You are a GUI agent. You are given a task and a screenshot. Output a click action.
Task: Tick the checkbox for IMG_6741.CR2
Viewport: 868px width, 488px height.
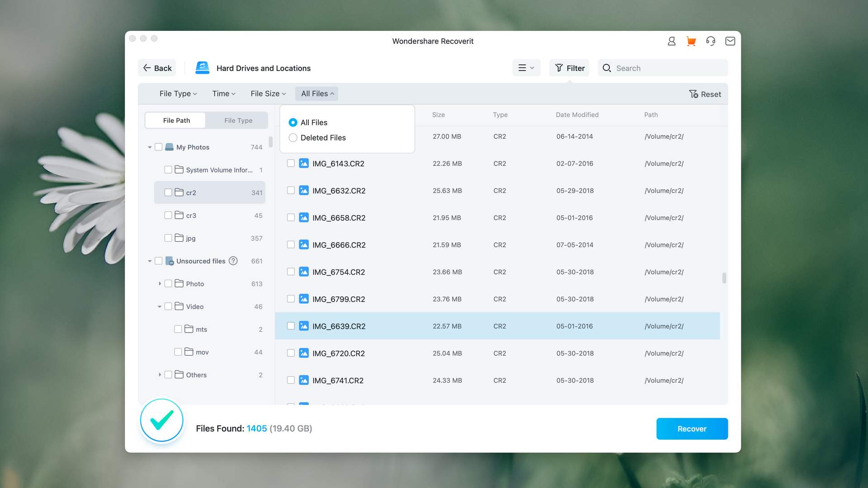click(291, 380)
